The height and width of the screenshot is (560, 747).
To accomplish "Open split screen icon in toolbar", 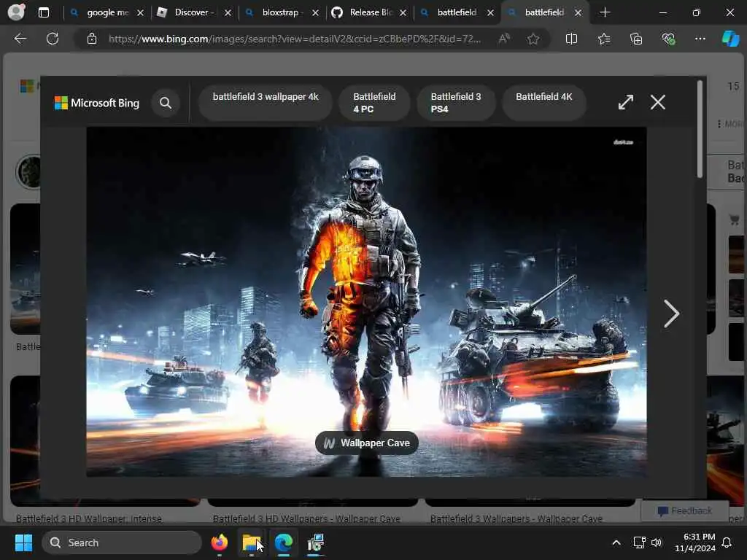I will tap(571, 39).
